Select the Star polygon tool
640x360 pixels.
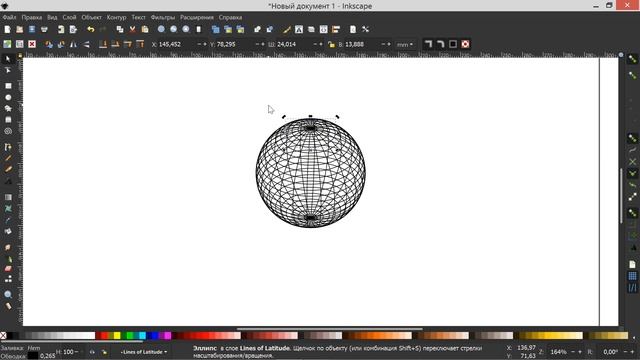(8, 109)
